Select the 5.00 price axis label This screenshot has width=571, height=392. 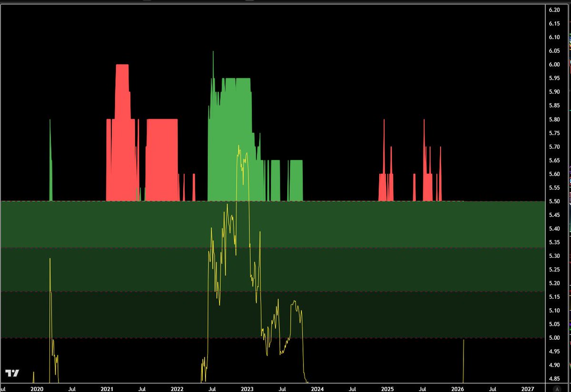(553, 338)
